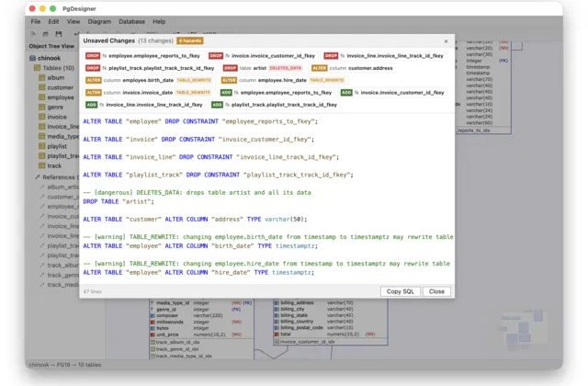
Task: Click the red column icon beside total
Action: click(277, 334)
